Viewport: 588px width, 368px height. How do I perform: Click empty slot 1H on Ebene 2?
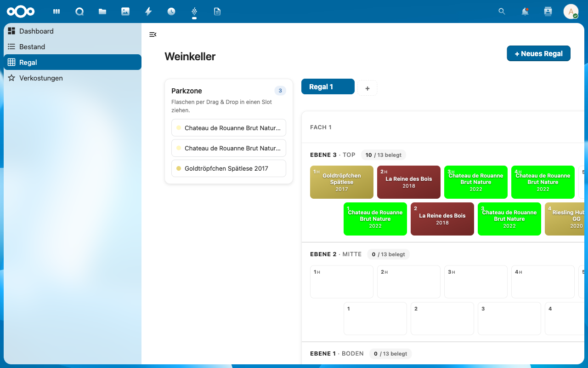click(342, 282)
